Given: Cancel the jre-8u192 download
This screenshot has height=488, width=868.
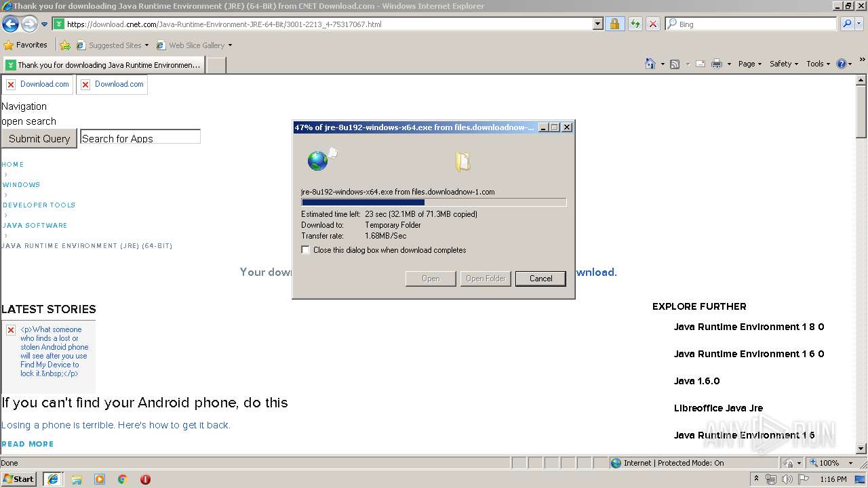Looking at the screenshot, I should (x=540, y=279).
